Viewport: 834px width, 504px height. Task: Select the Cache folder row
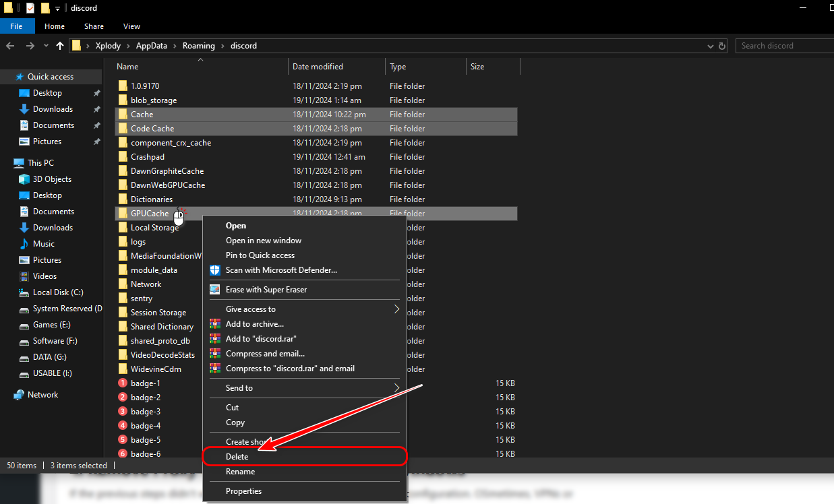tap(316, 115)
